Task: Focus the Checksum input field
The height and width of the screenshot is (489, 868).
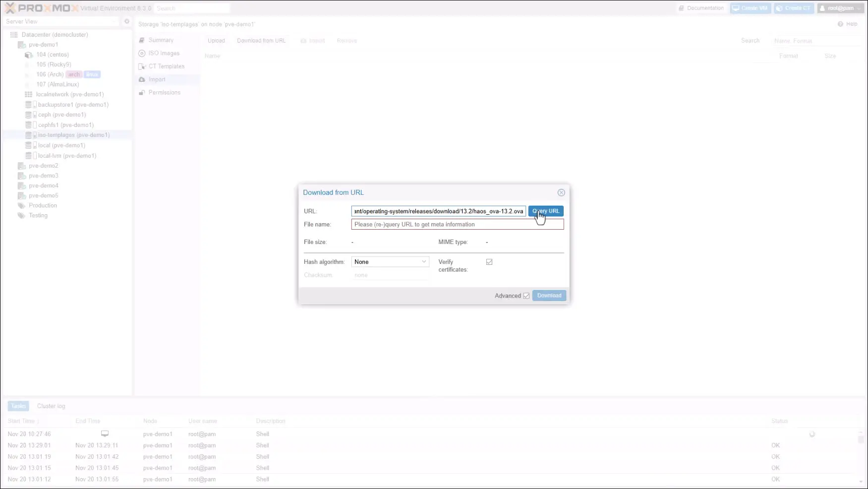Action: click(390, 275)
